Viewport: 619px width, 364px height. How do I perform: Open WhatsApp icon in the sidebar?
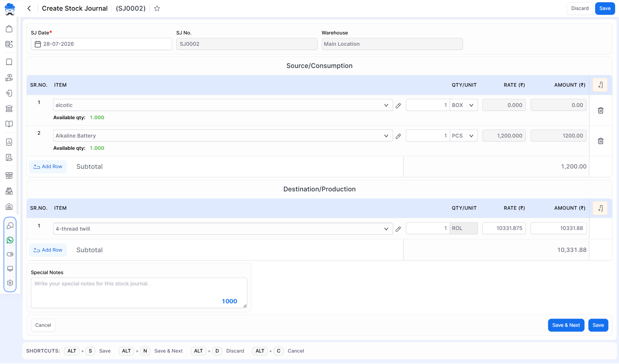pos(10,240)
